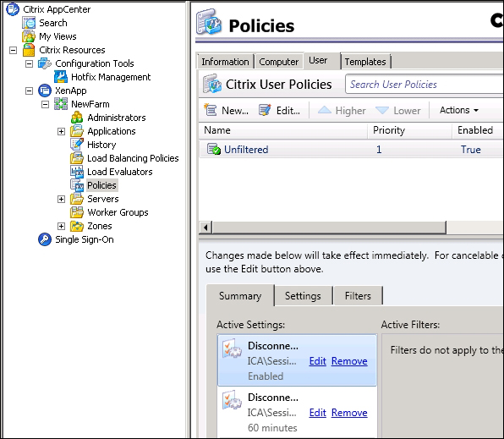504x439 pixels.
Task: Expand the Applications node
Action: (61, 131)
